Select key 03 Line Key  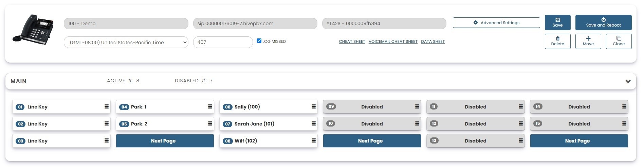click(x=61, y=141)
